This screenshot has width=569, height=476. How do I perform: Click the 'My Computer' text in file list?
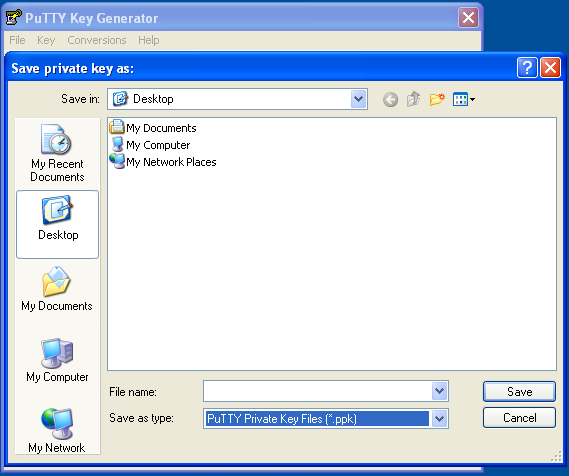(x=158, y=145)
